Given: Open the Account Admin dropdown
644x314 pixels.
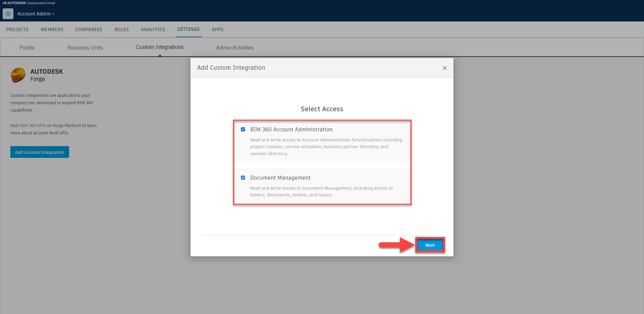Looking at the screenshot, I should pyautogui.click(x=36, y=14).
